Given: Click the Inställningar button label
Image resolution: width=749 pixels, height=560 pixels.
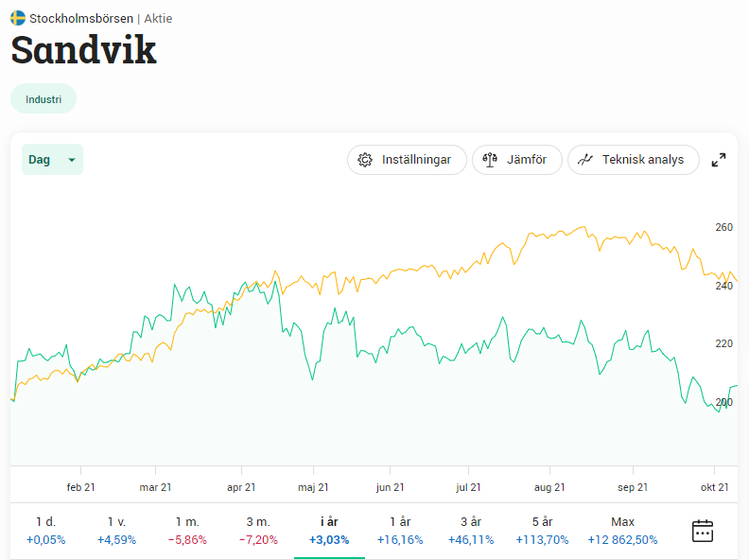Looking at the screenshot, I should 416,160.
